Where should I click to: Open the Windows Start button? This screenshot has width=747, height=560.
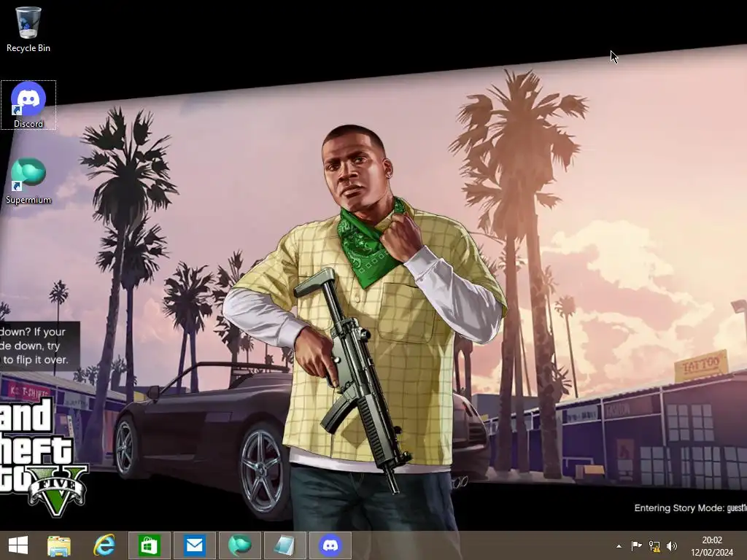click(x=18, y=545)
